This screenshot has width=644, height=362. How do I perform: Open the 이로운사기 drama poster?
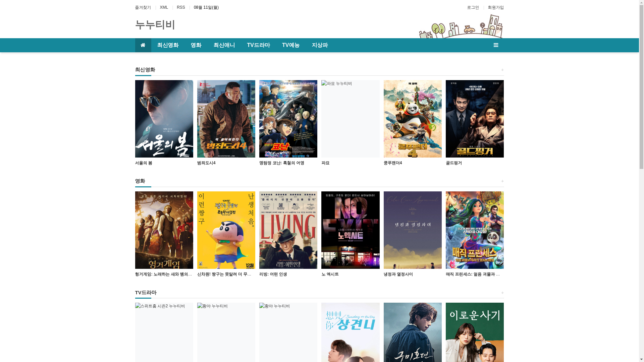tap(475, 332)
